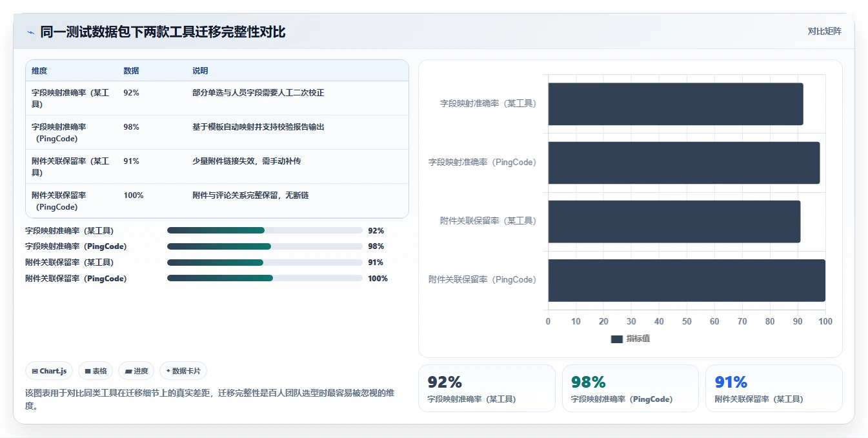Click the 98% value in the table
This screenshot has height=438, width=868.
click(x=131, y=127)
